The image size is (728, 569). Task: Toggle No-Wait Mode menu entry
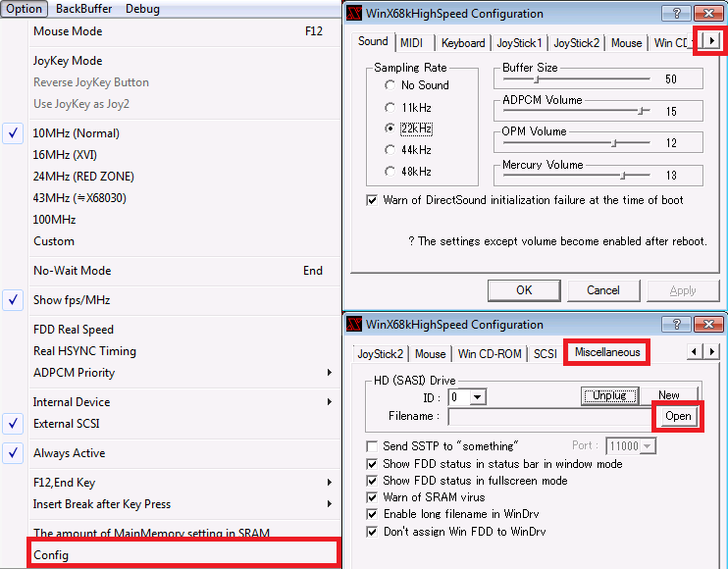point(183,271)
